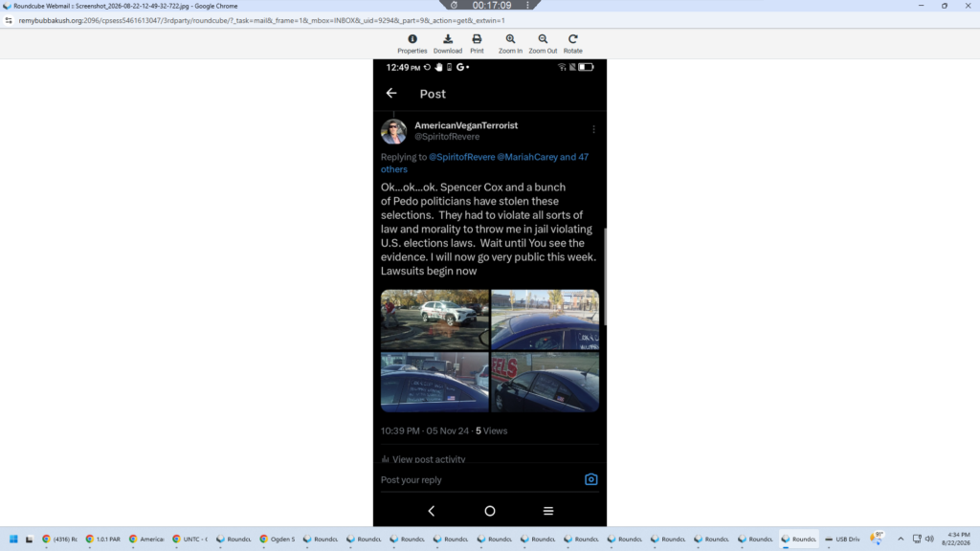This screenshot has width=980, height=551.
Task: Open the white SUV photo thumbnail
Action: click(x=435, y=320)
